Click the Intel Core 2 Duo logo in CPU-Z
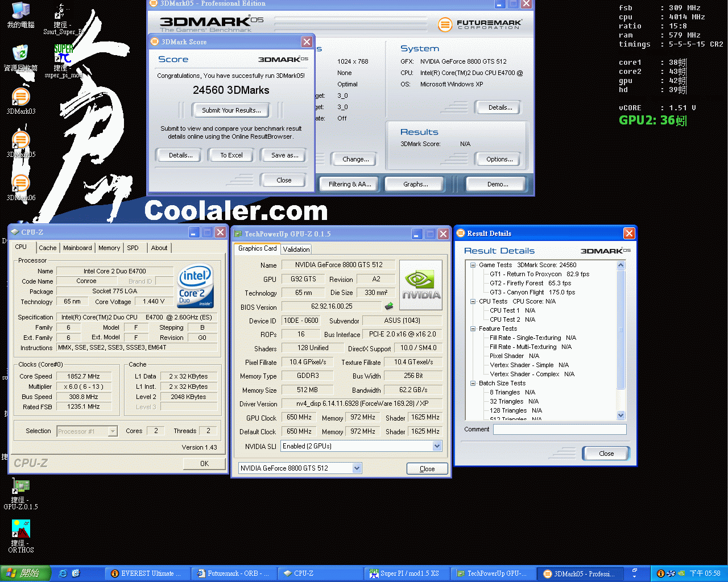Viewport: 728px width, 582px height. click(x=196, y=286)
